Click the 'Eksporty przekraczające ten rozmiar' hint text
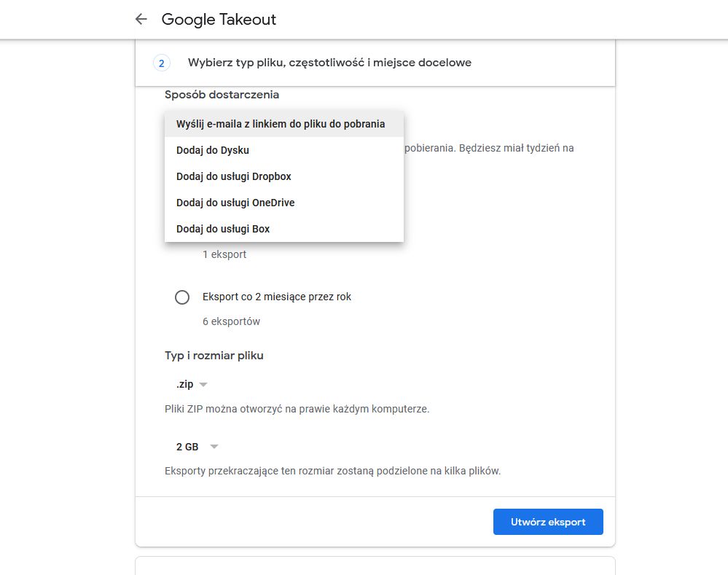Image resolution: width=728 pixels, height=575 pixels. [332, 471]
